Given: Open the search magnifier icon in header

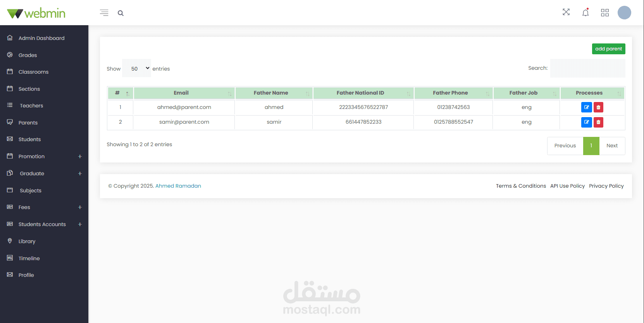Looking at the screenshot, I should pos(121,13).
